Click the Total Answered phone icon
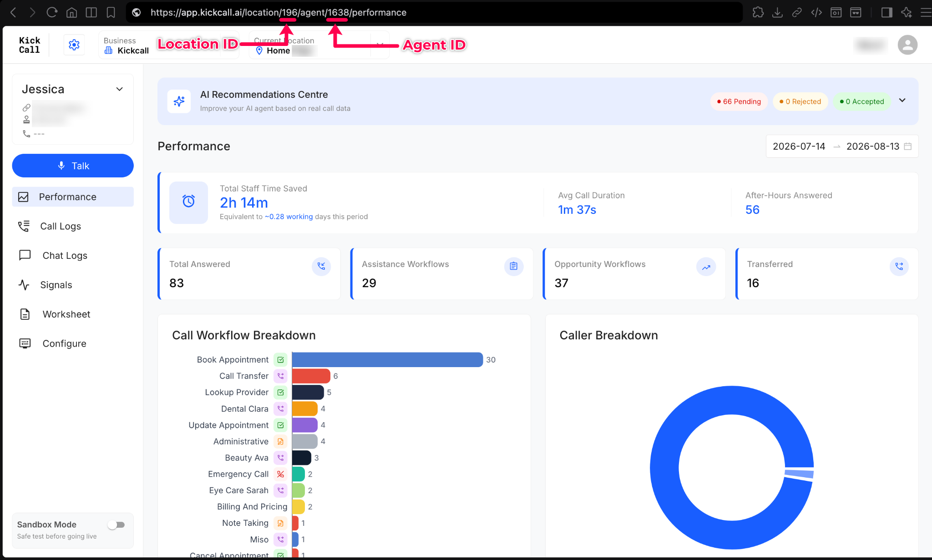Image resolution: width=932 pixels, height=560 pixels. pos(321,267)
